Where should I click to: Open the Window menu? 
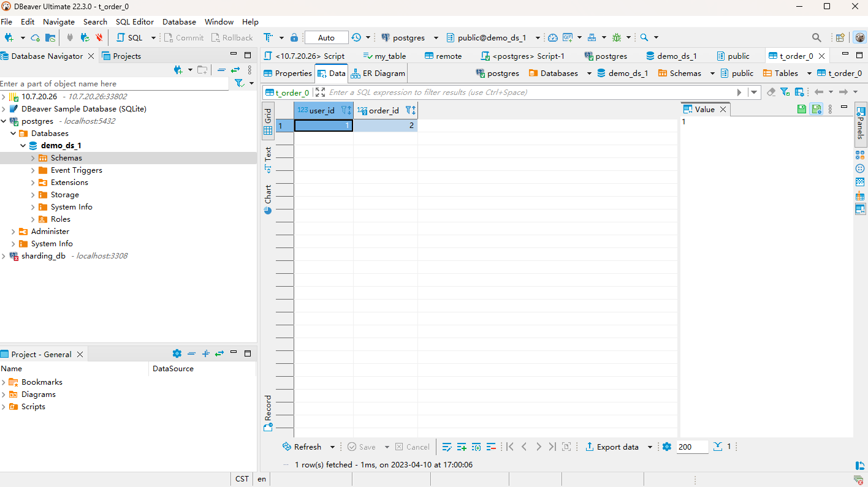pyautogui.click(x=219, y=21)
